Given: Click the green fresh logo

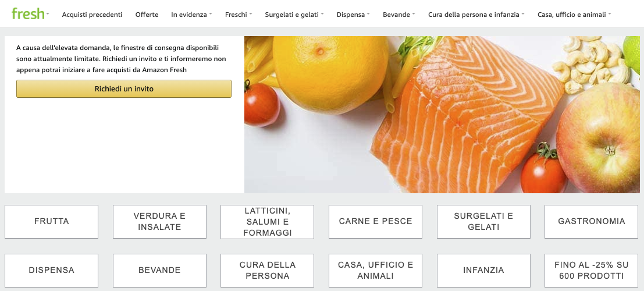Looking at the screenshot, I should coord(28,13).
